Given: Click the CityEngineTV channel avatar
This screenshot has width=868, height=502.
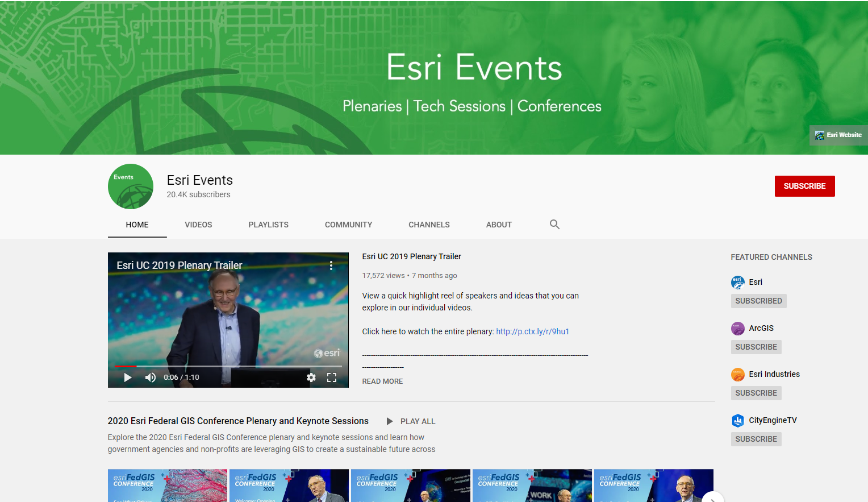Looking at the screenshot, I should point(738,420).
